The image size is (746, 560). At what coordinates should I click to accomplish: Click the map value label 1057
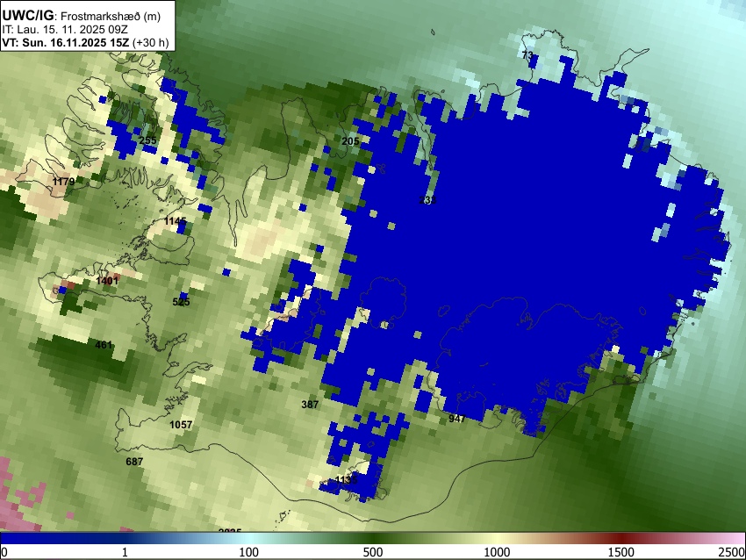pos(182,425)
